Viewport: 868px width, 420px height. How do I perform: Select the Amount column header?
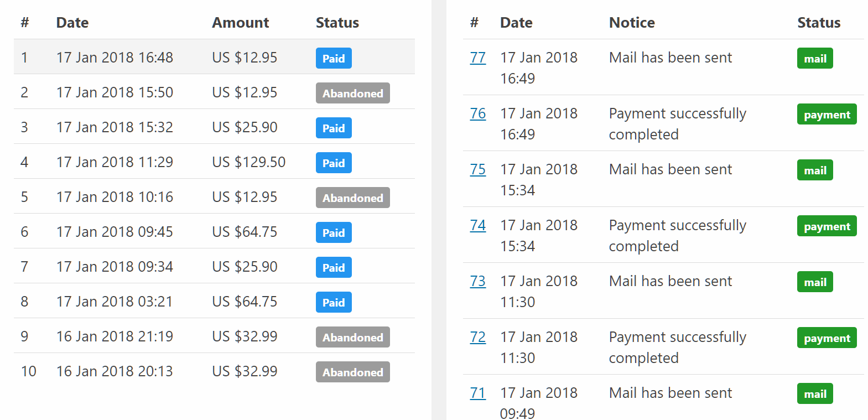coord(241,23)
